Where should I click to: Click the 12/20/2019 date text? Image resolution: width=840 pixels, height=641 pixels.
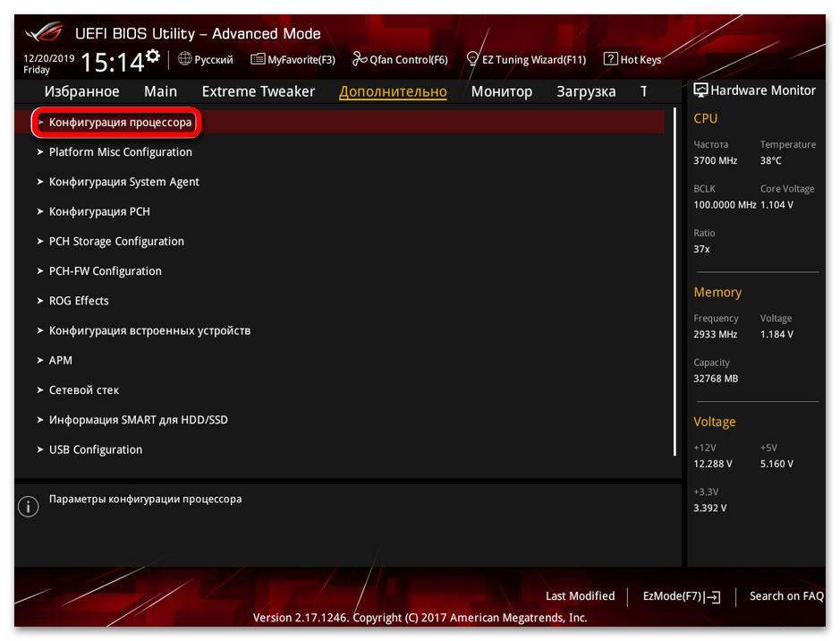click(x=48, y=58)
